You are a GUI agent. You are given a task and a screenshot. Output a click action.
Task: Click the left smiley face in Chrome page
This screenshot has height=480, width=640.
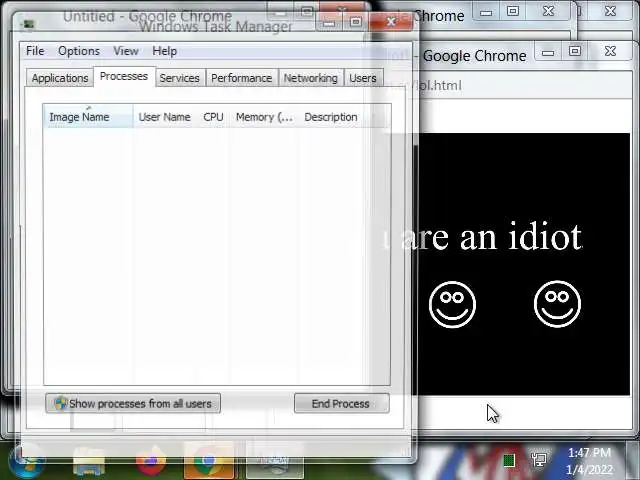(x=452, y=304)
